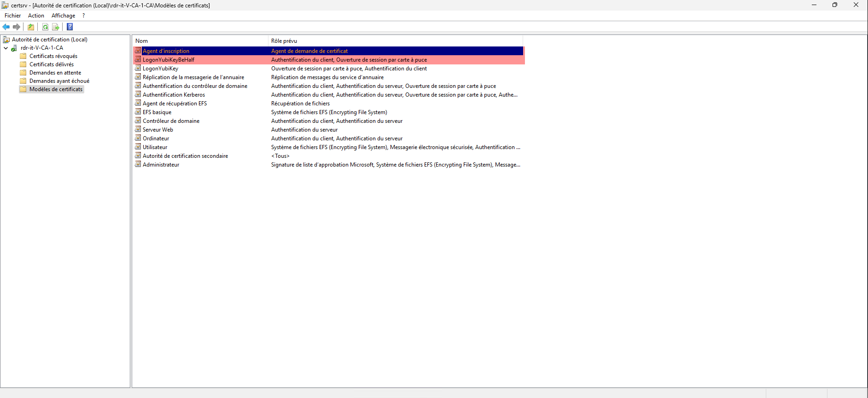Refresh the view using the toolbar icon
Image resolution: width=868 pixels, height=398 pixels.
[45, 27]
